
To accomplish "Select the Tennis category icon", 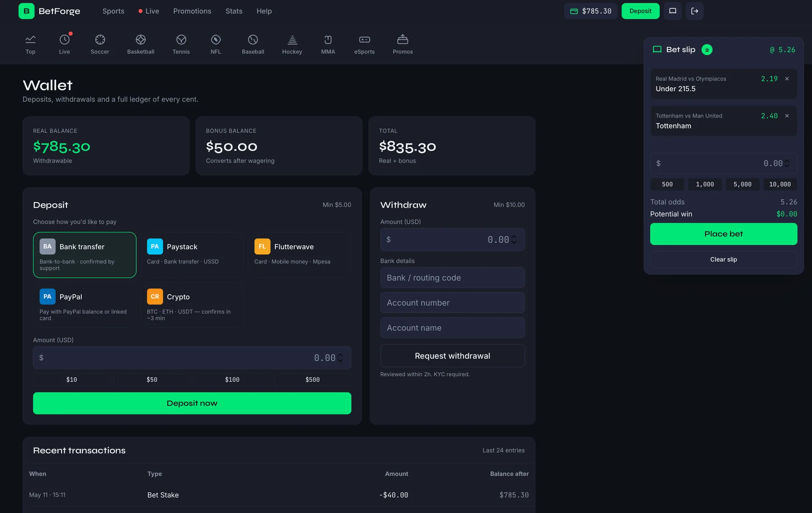I will click(181, 40).
